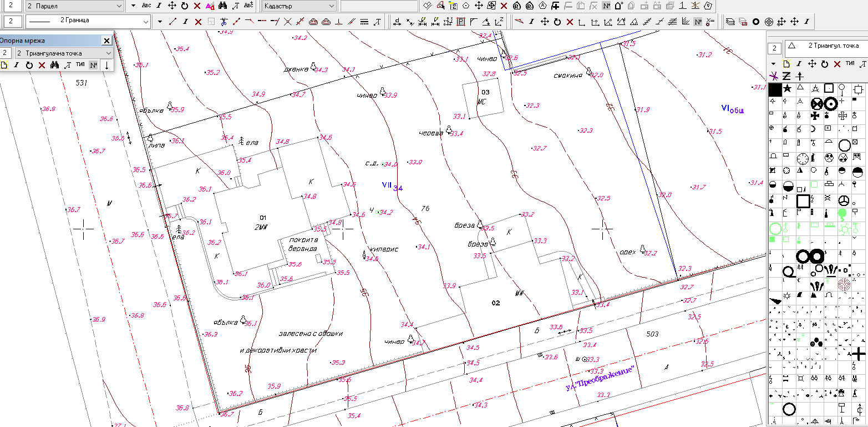Click the parcel label 'VII 34' on the map
Viewport: 868px width, 427px height.
click(x=392, y=186)
